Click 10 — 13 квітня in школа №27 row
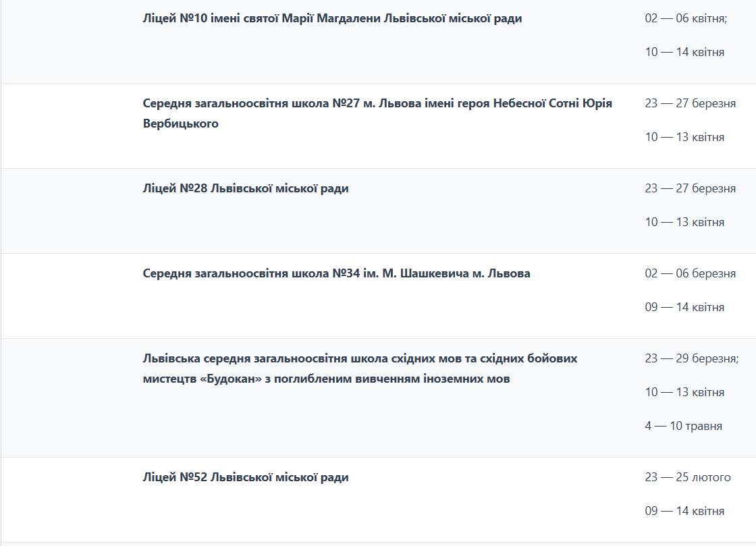Viewport: 756px width, 546px height. (x=684, y=138)
